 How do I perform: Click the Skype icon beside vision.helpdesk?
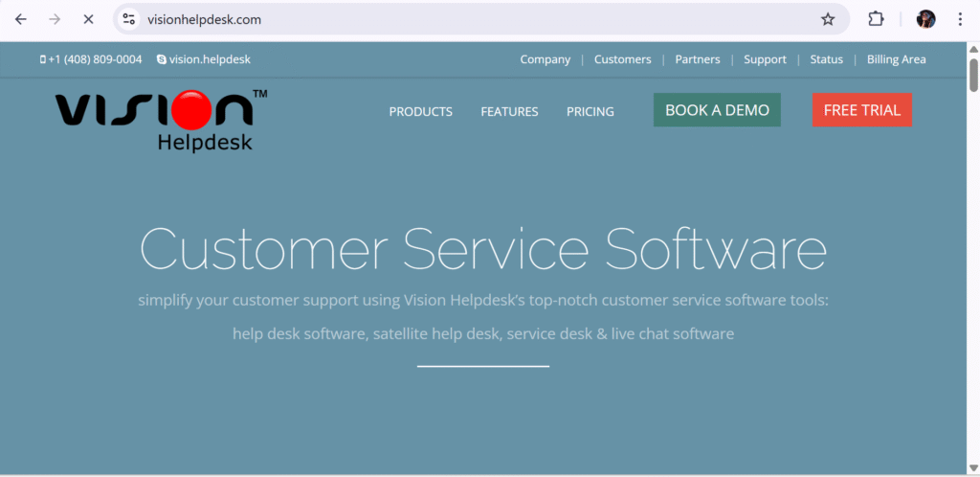point(162,59)
